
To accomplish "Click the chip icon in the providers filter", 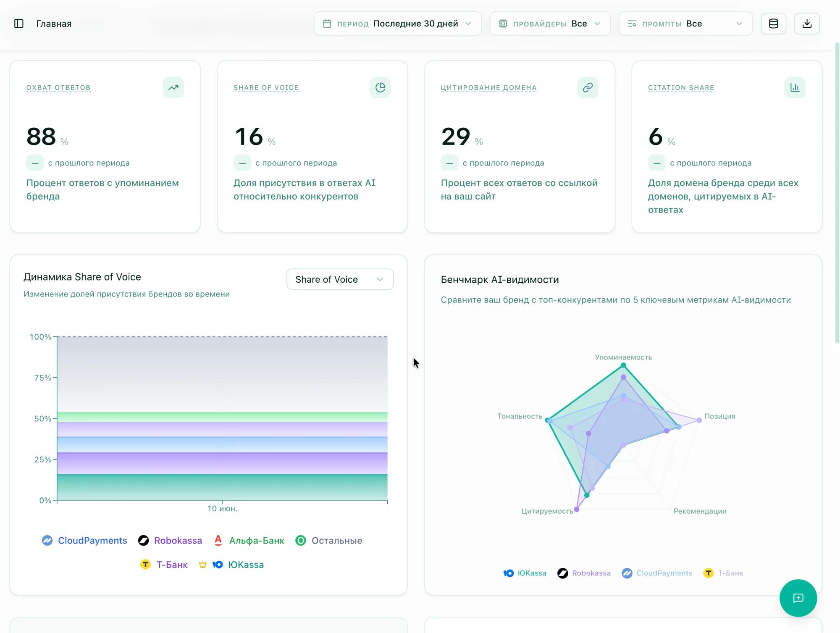I will coord(503,24).
